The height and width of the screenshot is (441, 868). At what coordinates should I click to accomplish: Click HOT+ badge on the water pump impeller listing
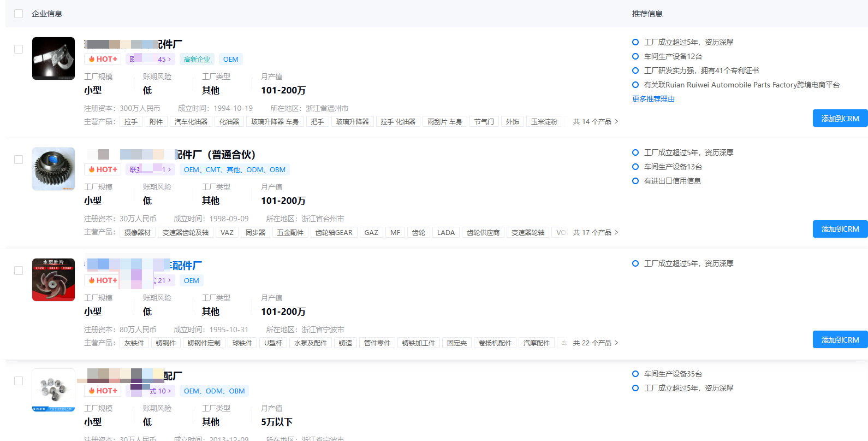coord(103,280)
